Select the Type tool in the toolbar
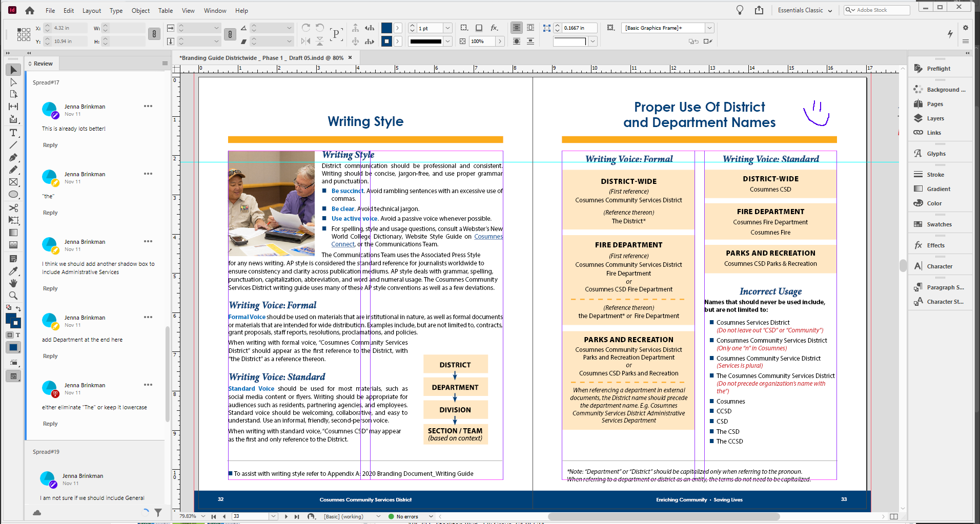Viewport: 980px width, 524px height. 13,133
